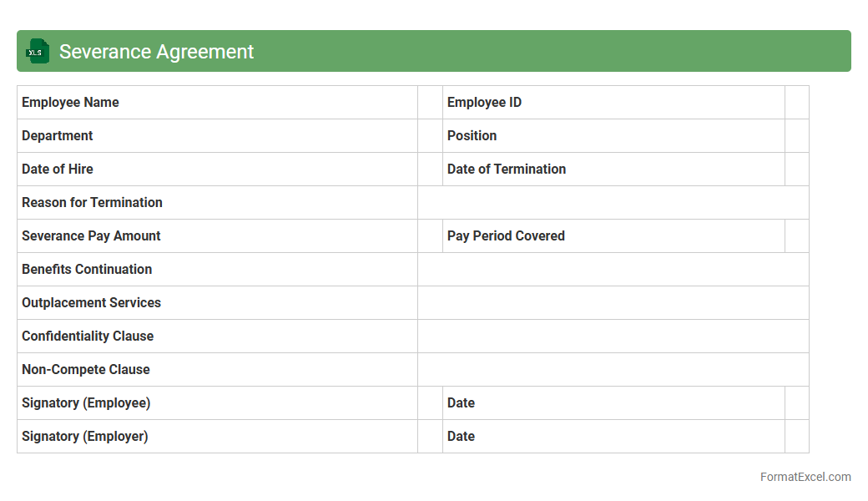Click the empty Non-Compete Clause field
Viewport: 868px width, 501px height.
point(613,370)
